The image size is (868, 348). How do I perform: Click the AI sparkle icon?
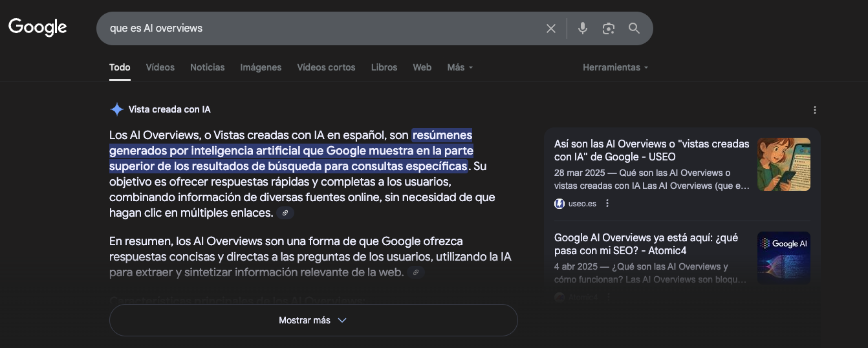point(116,109)
